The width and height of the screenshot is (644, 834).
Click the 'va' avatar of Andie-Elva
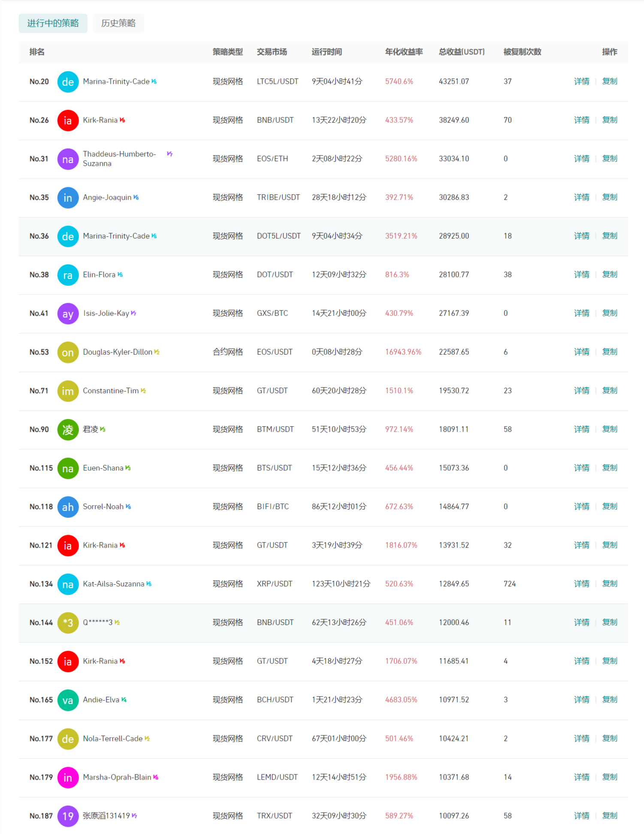68,700
